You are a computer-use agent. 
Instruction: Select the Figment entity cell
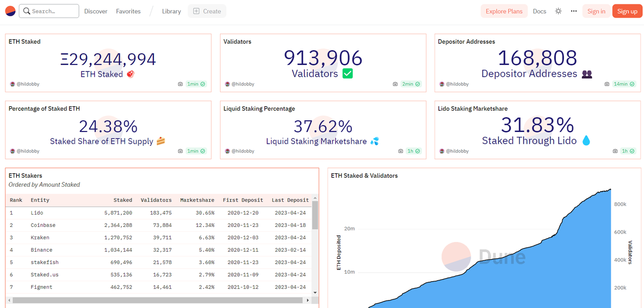coord(41,287)
